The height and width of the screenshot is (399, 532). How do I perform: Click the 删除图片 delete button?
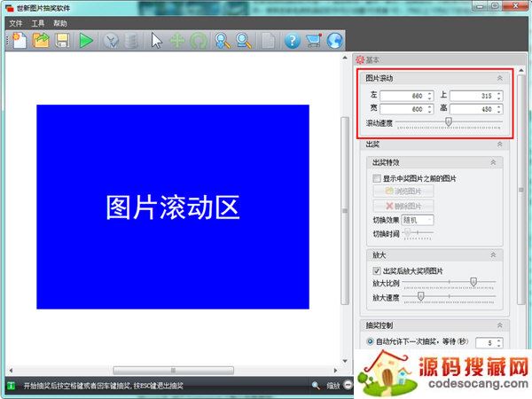[403, 206]
